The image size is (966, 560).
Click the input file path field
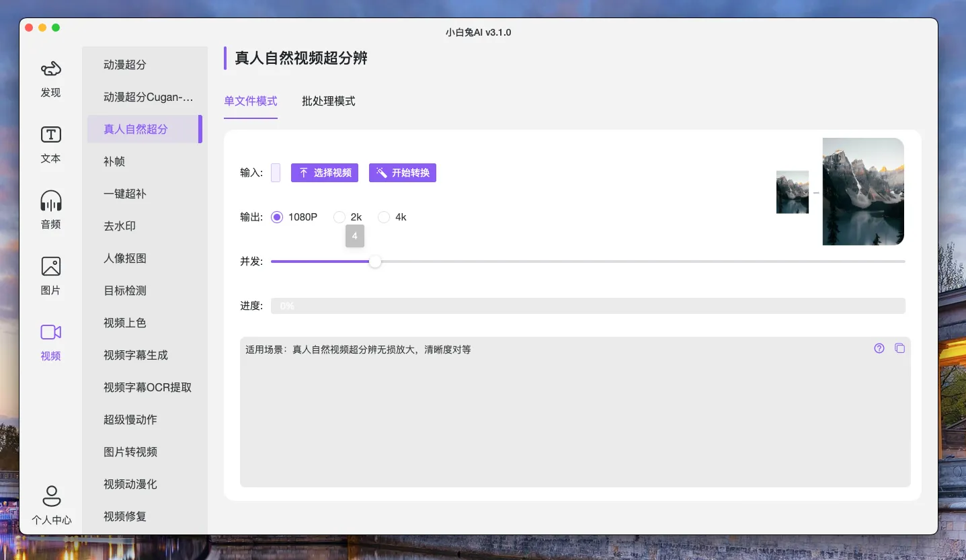[276, 173]
